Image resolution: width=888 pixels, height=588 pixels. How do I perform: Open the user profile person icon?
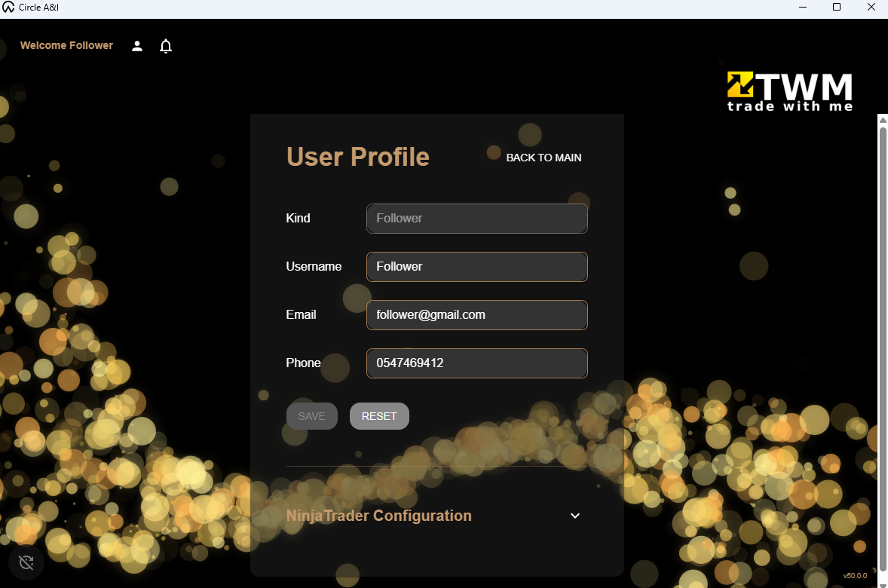(x=136, y=46)
